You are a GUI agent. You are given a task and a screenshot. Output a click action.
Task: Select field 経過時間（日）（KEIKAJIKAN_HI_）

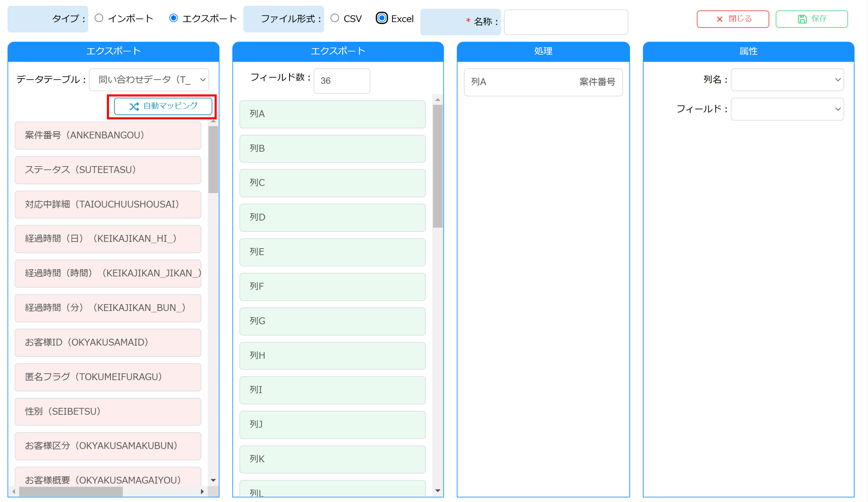108,239
